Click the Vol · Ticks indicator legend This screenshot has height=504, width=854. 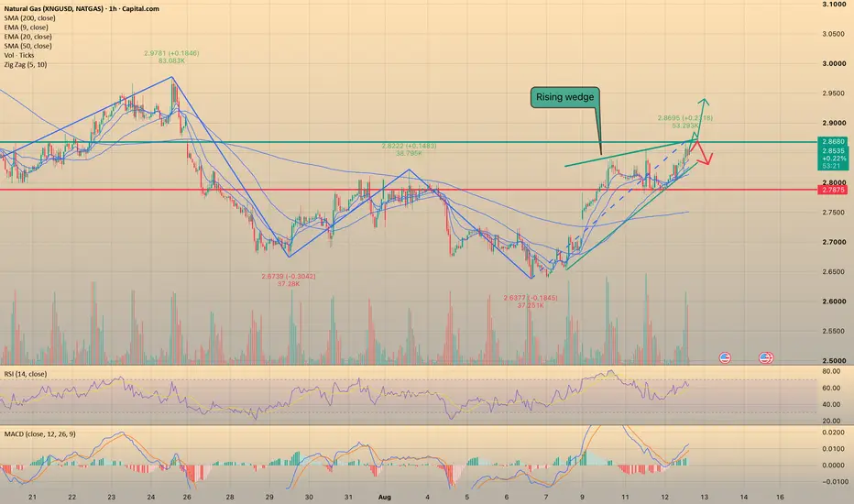pos(19,55)
